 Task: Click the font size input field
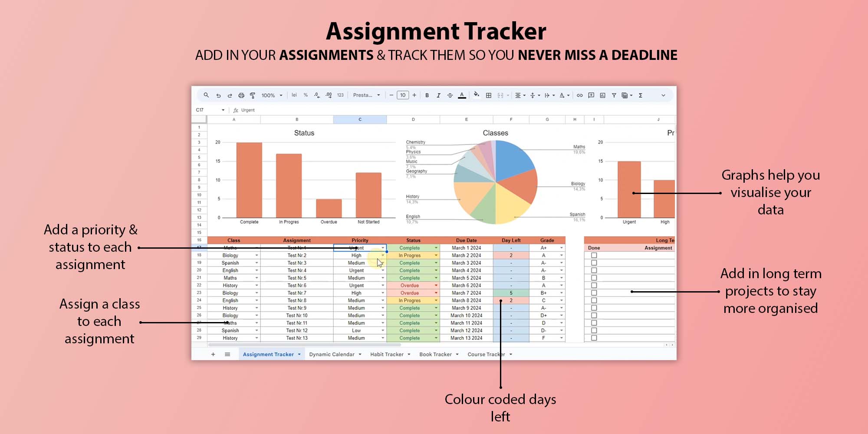[403, 95]
